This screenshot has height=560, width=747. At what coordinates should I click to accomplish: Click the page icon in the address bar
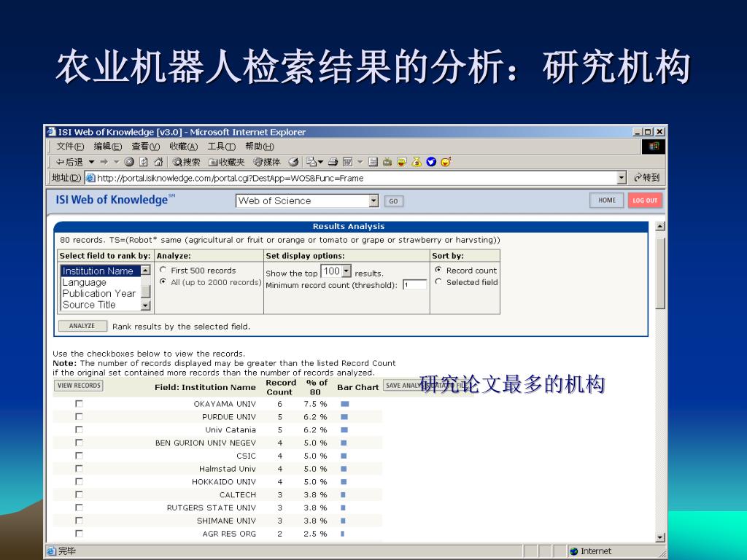90,178
